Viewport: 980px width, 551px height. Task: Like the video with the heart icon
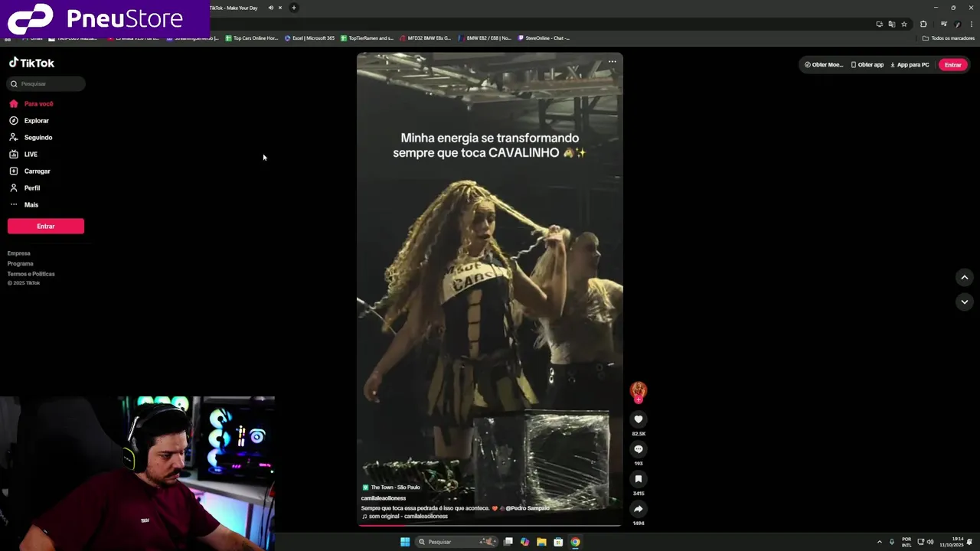point(639,419)
